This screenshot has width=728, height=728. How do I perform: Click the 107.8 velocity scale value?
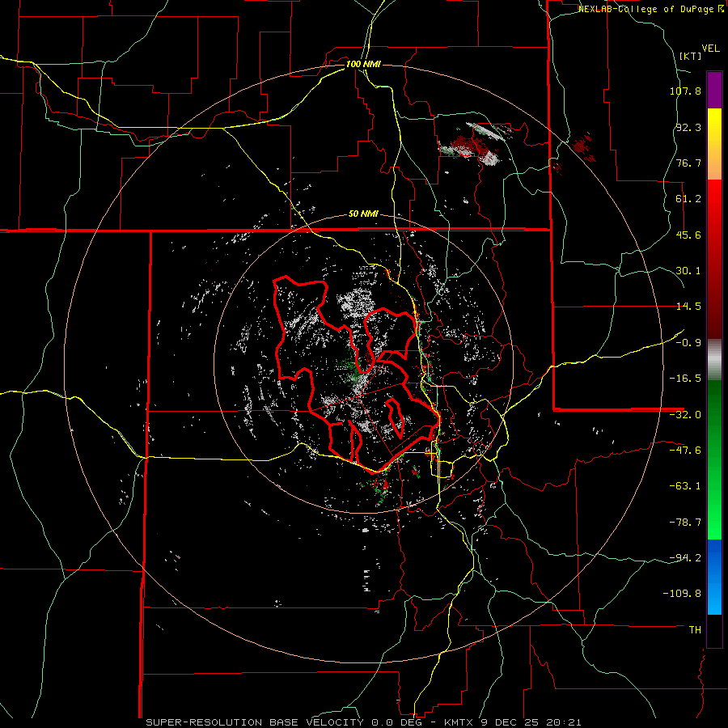pos(685,91)
